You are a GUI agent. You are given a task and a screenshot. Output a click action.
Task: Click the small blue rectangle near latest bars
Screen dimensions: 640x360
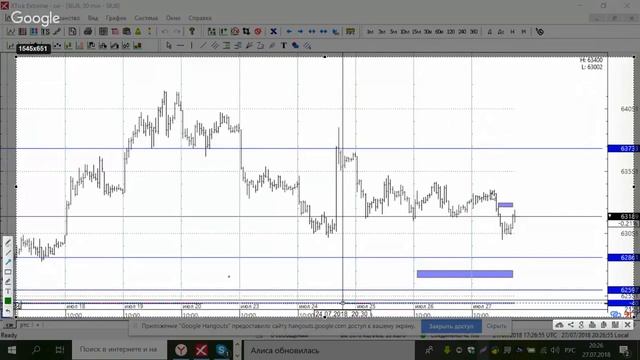click(x=506, y=205)
